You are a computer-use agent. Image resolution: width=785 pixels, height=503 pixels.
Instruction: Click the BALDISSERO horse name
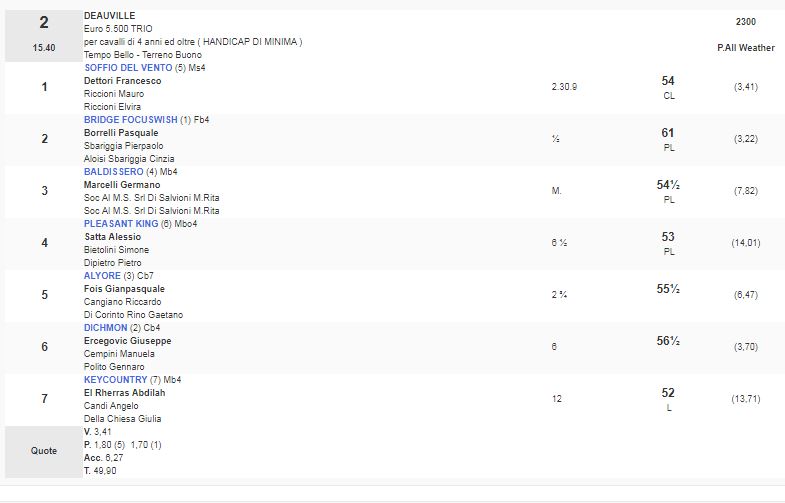[113, 172]
